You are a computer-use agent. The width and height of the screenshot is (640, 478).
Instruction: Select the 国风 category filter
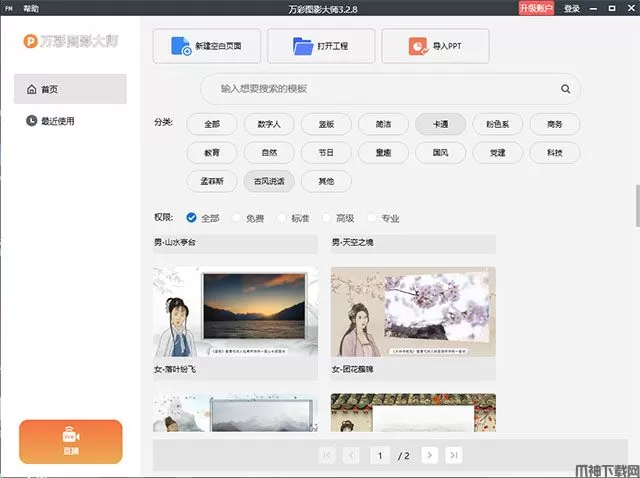(x=440, y=153)
